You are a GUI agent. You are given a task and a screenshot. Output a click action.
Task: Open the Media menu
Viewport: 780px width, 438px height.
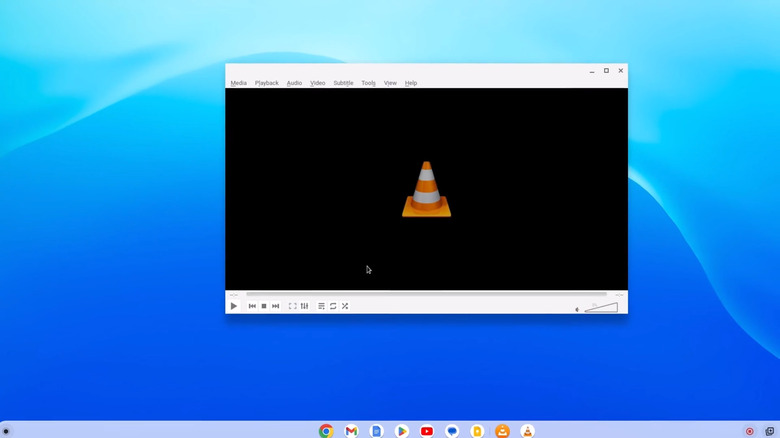239,83
